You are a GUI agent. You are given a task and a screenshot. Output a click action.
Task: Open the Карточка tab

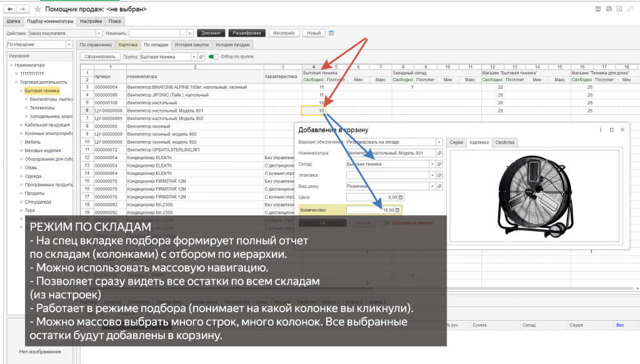tap(127, 45)
